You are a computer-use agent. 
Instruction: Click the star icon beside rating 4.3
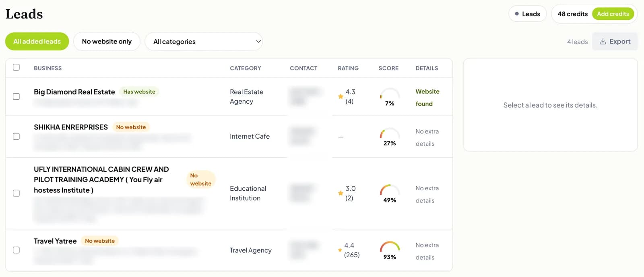(341, 96)
